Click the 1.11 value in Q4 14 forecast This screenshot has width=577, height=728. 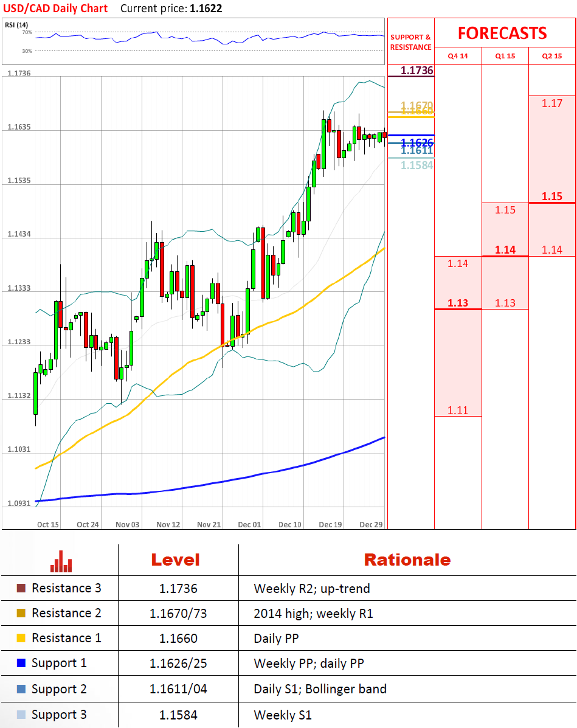click(458, 411)
